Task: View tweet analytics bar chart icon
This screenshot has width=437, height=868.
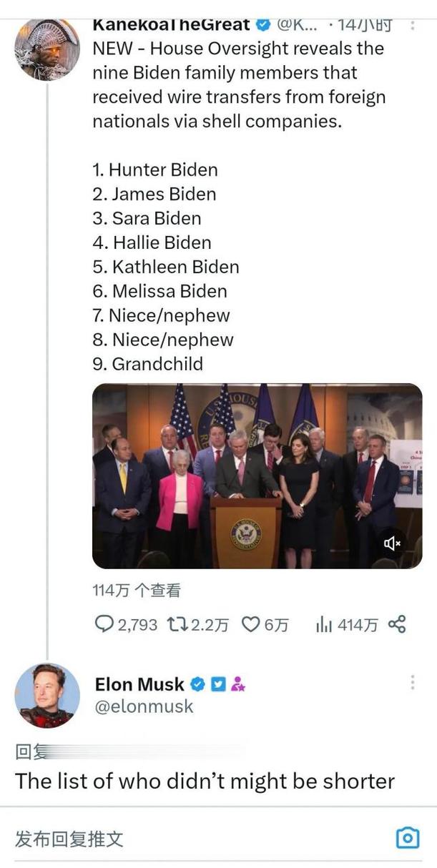Action: pyautogui.click(x=324, y=624)
